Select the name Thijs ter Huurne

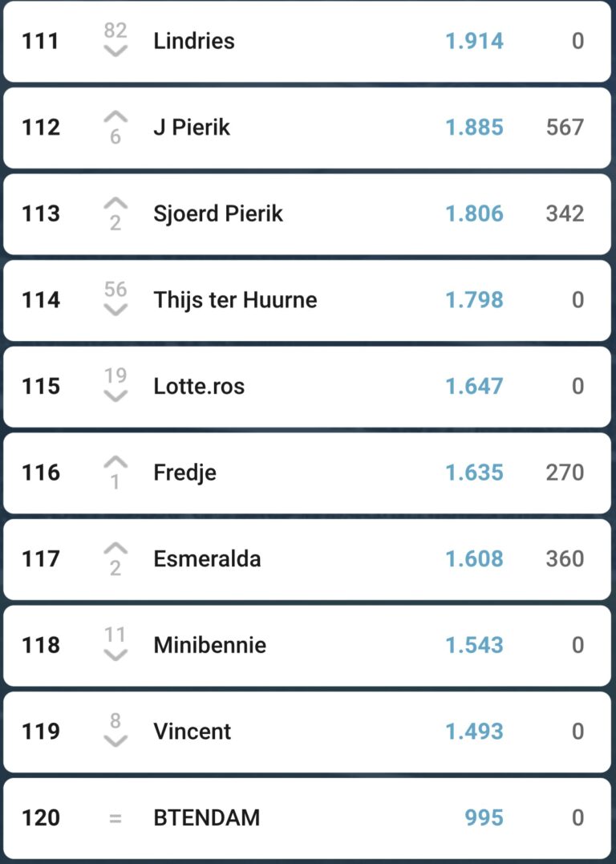click(235, 300)
